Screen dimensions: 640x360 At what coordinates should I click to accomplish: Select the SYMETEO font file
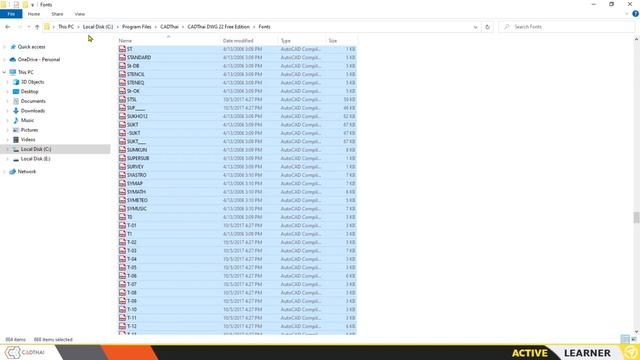[237, 200]
